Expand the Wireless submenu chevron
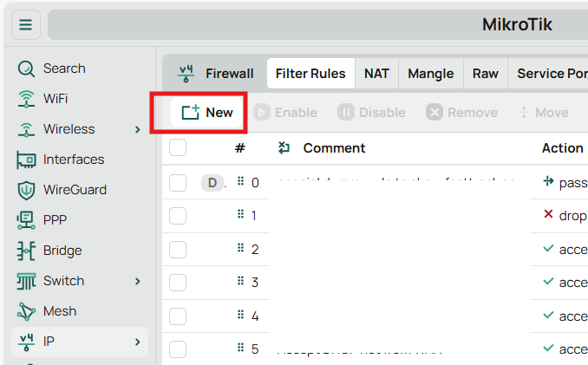Image resolution: width=588 pixels, height=365 pixels. point(138,130)
